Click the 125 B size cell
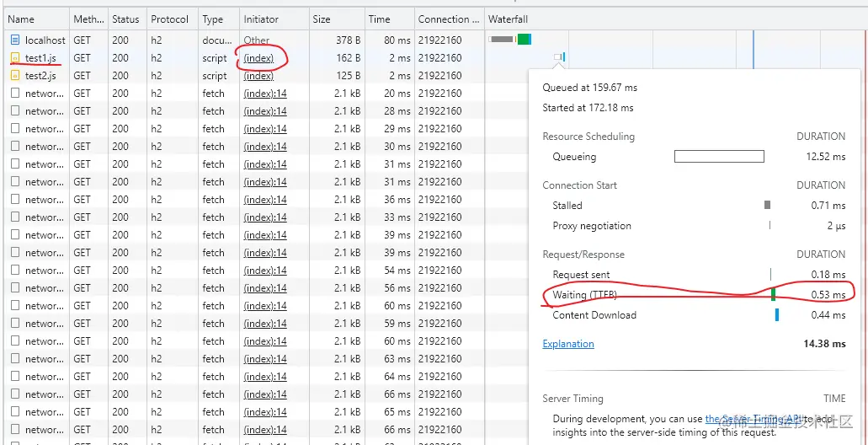868x445 pixels. [349, 75]
